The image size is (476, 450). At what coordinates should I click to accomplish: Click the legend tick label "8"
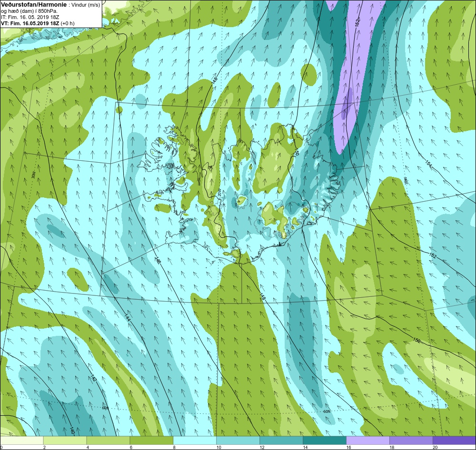click(x=174, y=447)
